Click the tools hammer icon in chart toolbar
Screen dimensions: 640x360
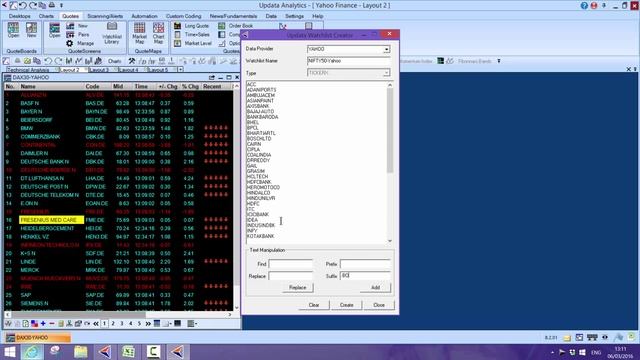tap(131, 61)
